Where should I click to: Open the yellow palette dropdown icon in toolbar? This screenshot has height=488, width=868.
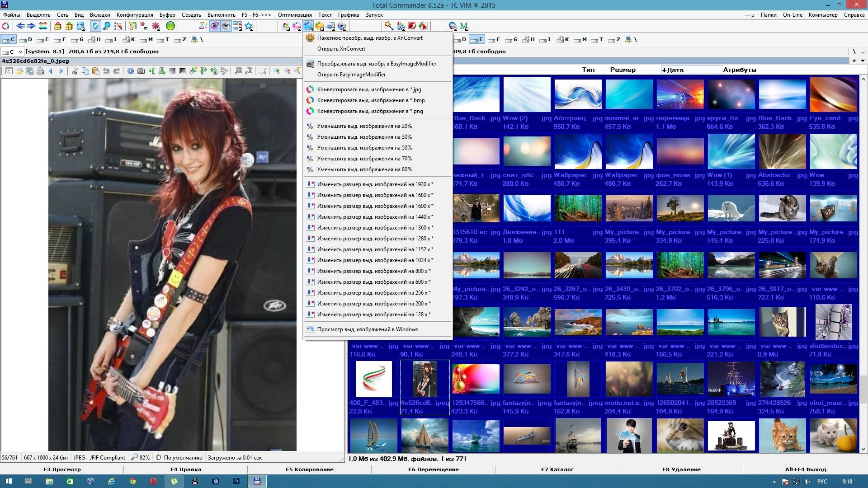319,26
